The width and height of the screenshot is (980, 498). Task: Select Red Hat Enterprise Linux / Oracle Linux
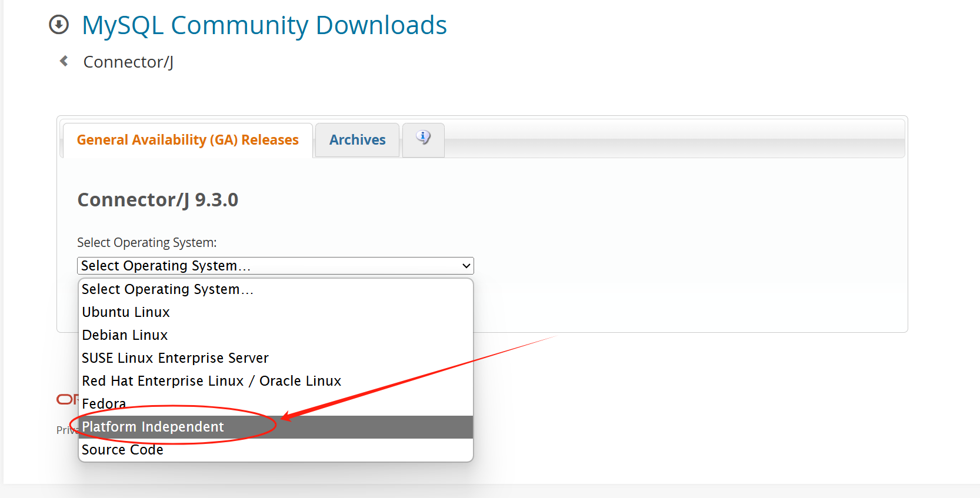276,381
